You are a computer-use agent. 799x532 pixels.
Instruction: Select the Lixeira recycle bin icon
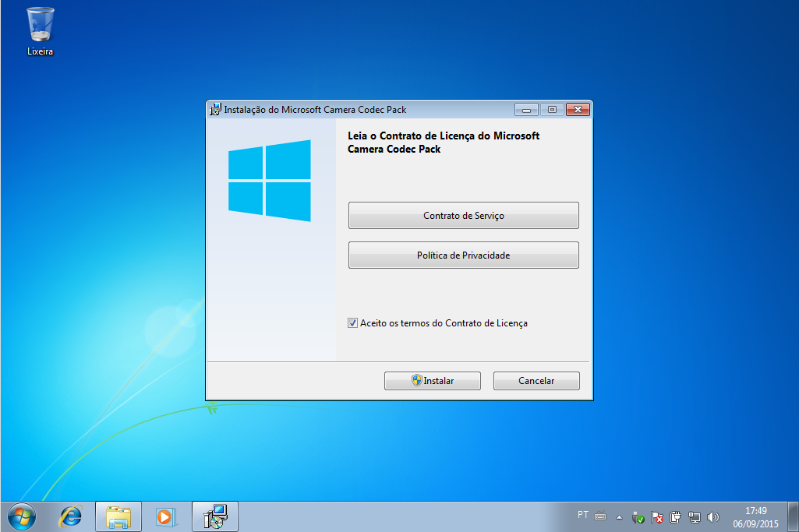pos(40,30)
